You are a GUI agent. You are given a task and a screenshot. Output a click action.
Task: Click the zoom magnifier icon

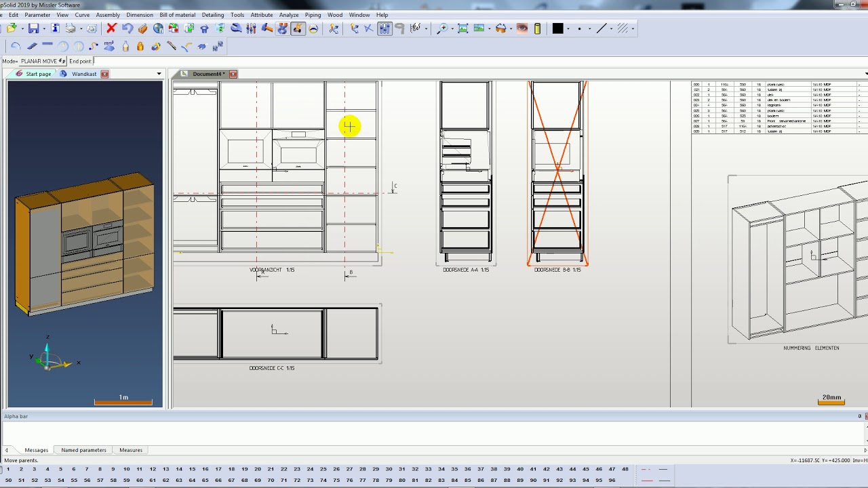tap(442, 28)
